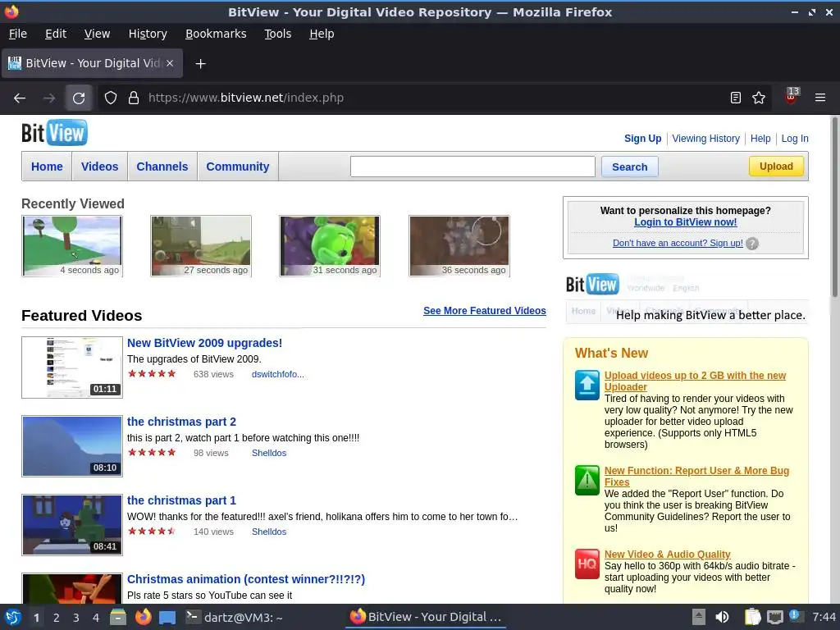This screenshot has width=840, height=630.
Task: Click Login to BitView now! link
Action: tap(685, 222)
